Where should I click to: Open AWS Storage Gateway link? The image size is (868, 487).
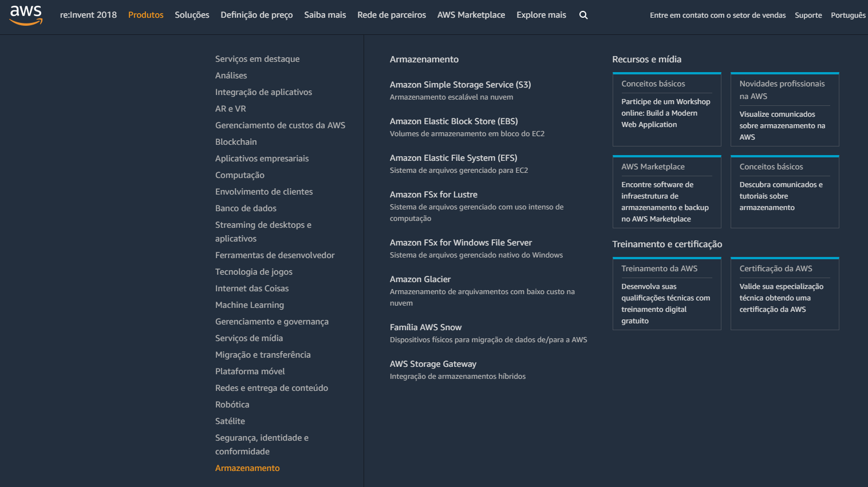coord(433,364)
